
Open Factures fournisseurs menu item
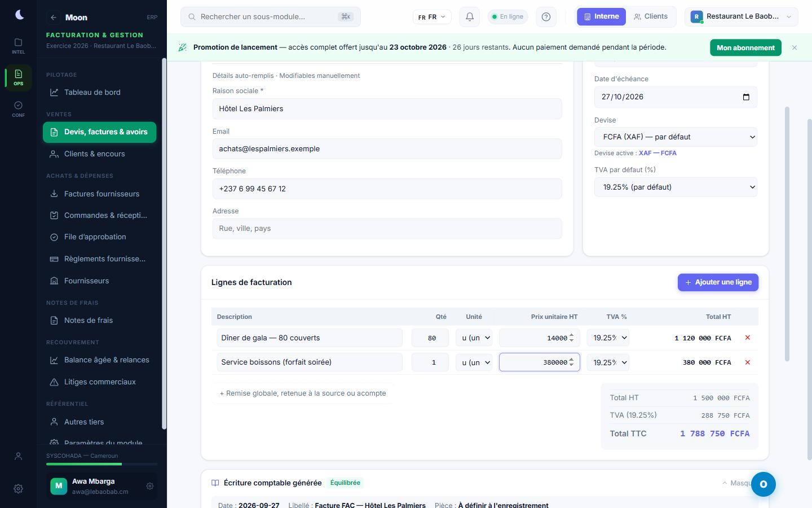[x=100, y=194]
